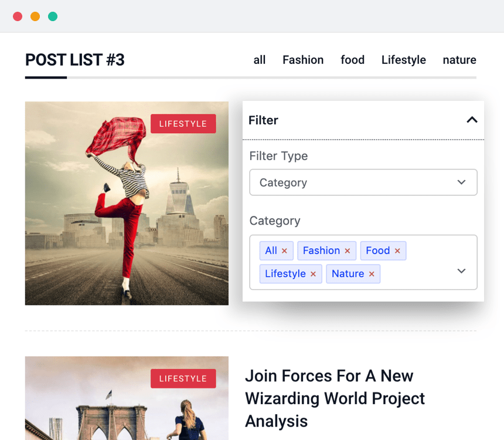Remove the Nature category tag
The height and width of the screenshot is (440, 504).
point(372,274)
